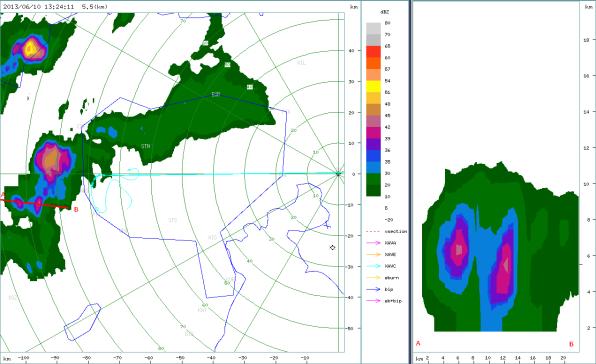The width and height of the screenshot is (596, 364).
Task: Click the magenta 42 dBZ legend swatch
Action: 373,133
